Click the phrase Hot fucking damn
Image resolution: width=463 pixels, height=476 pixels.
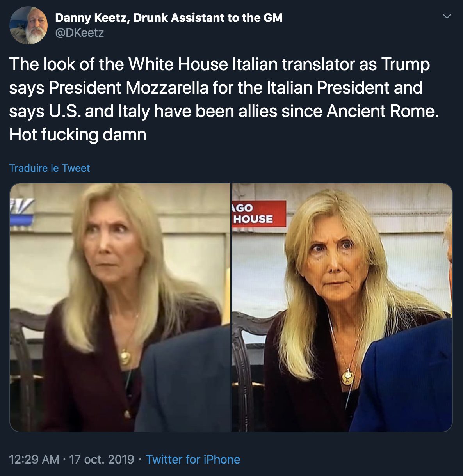78,135
